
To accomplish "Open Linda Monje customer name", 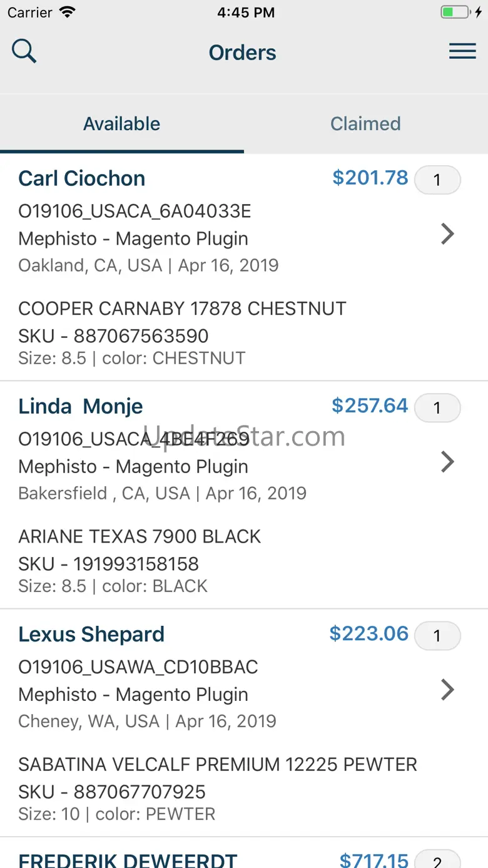I will [81, 406].
